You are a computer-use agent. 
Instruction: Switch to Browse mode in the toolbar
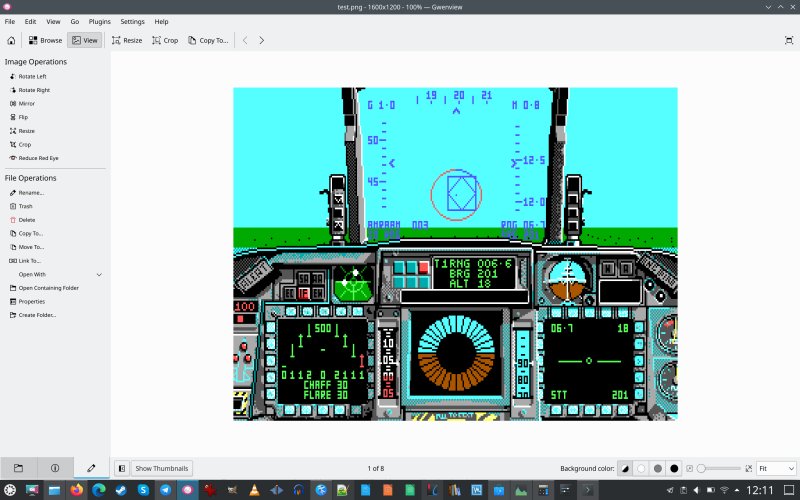click(45, 40)
